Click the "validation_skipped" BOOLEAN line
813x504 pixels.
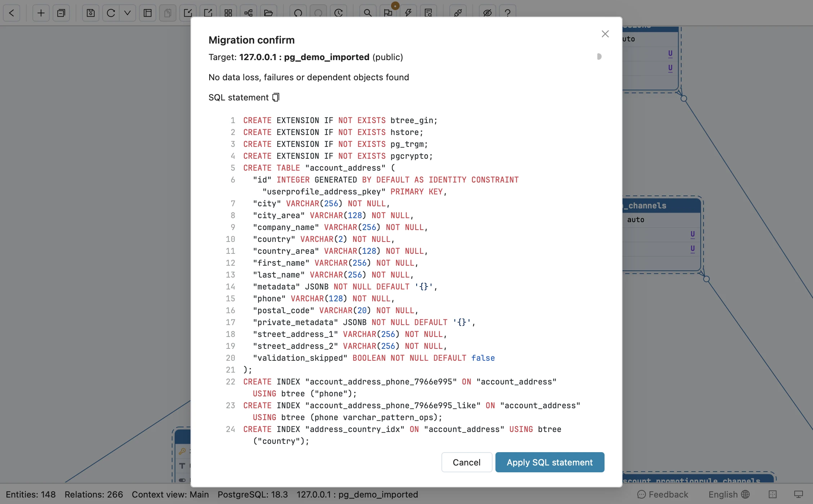(374, 358)
